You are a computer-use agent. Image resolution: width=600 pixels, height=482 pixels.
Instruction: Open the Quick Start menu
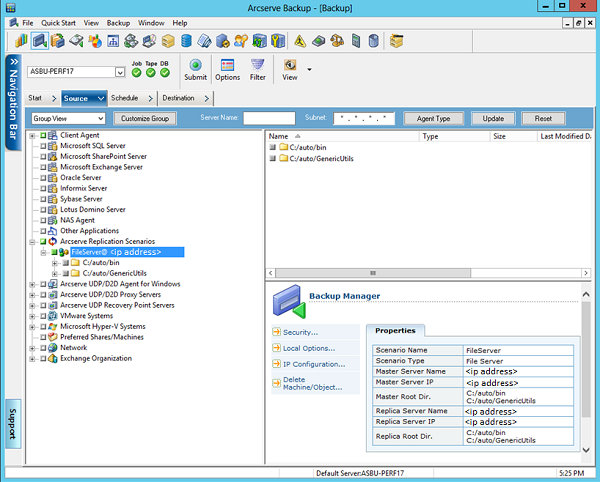coord(58,23)
